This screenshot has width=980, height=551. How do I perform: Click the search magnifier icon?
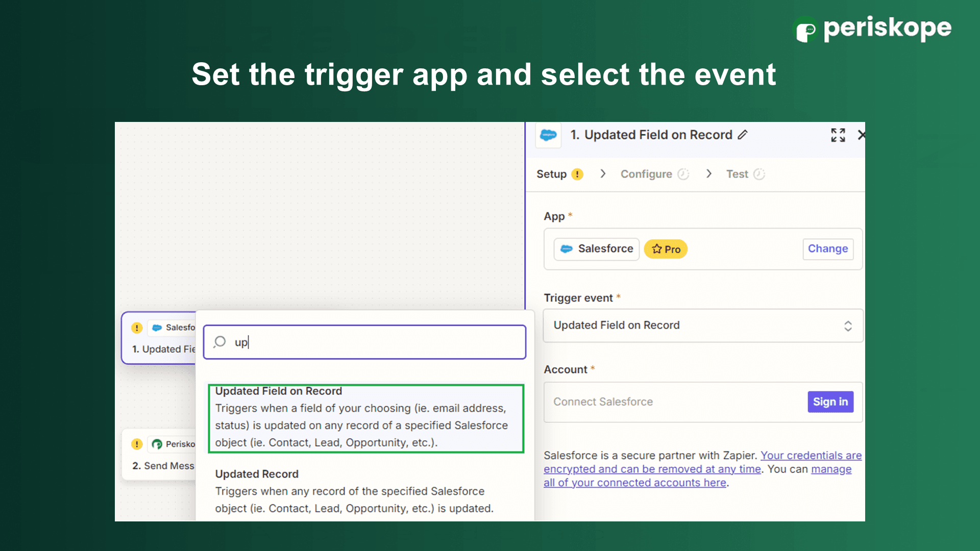coord(220,342)
